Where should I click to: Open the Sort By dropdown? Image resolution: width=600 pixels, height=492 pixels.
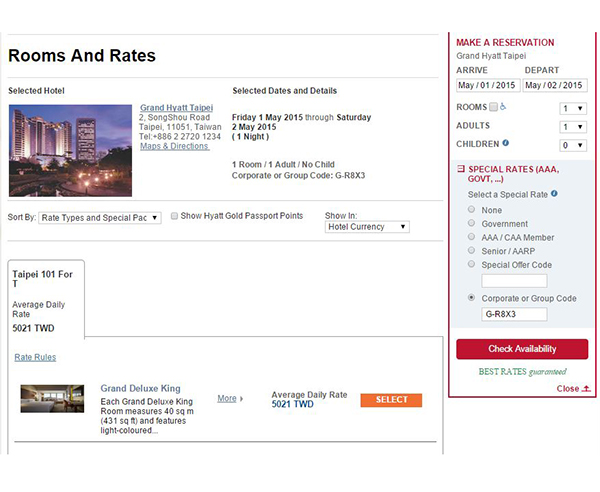click(x=99, y=217)
